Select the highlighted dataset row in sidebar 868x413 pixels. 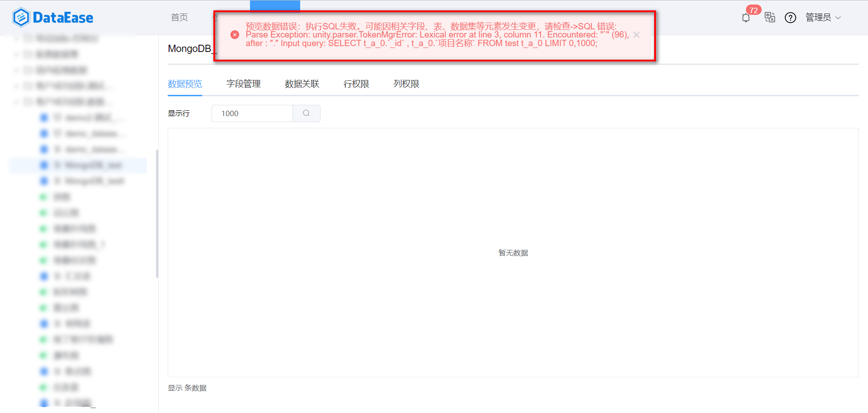(x=78, y=165)
